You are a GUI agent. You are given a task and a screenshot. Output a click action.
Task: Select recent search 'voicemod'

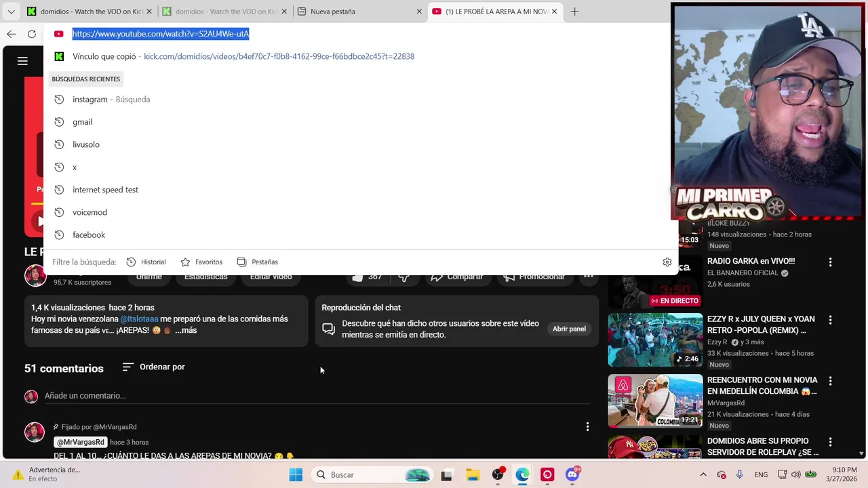pyautogui.click(x=361, y=212)
